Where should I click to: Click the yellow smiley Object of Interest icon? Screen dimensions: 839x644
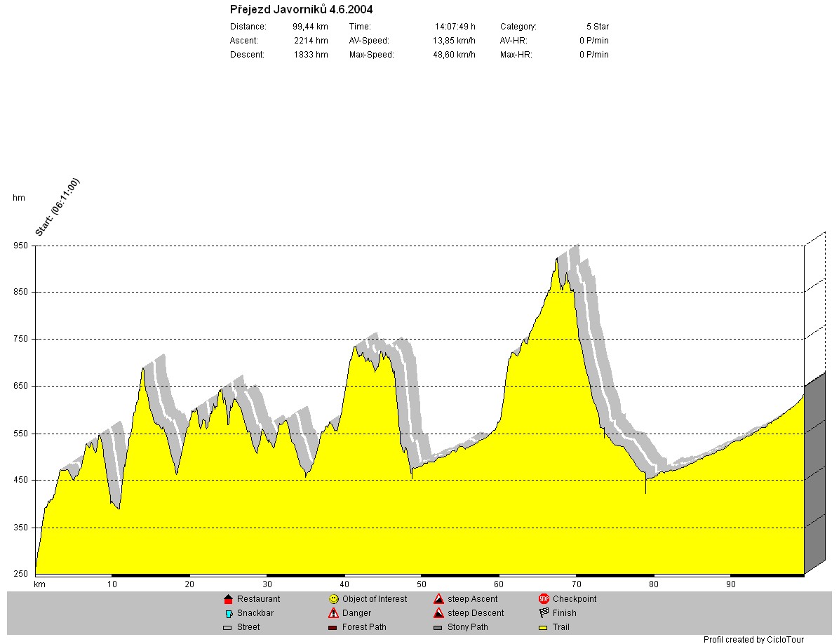[333, 599]
